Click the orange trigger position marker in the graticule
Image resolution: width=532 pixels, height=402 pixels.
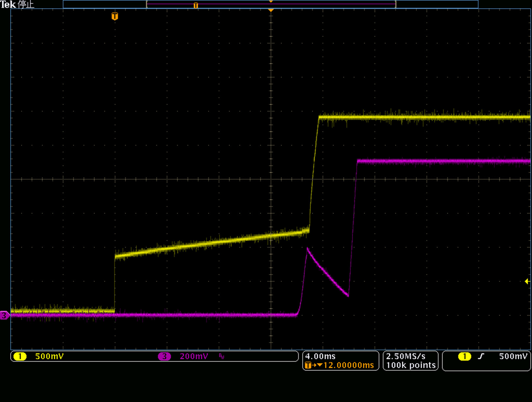coord(115,16)
